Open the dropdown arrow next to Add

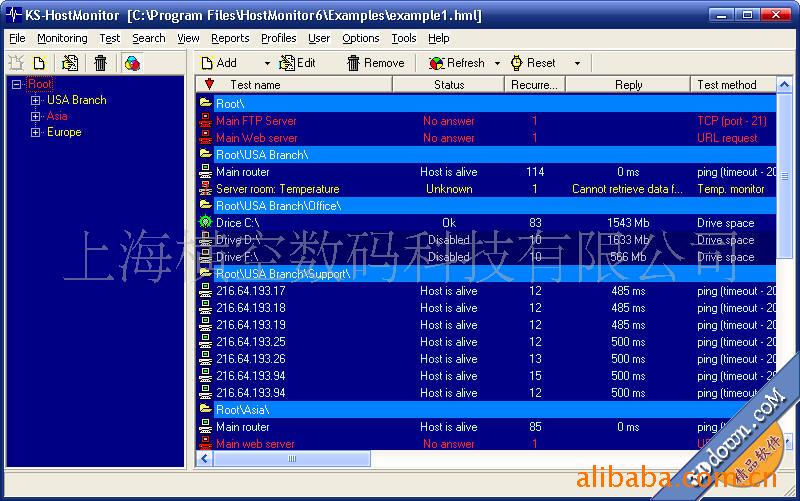267,63
